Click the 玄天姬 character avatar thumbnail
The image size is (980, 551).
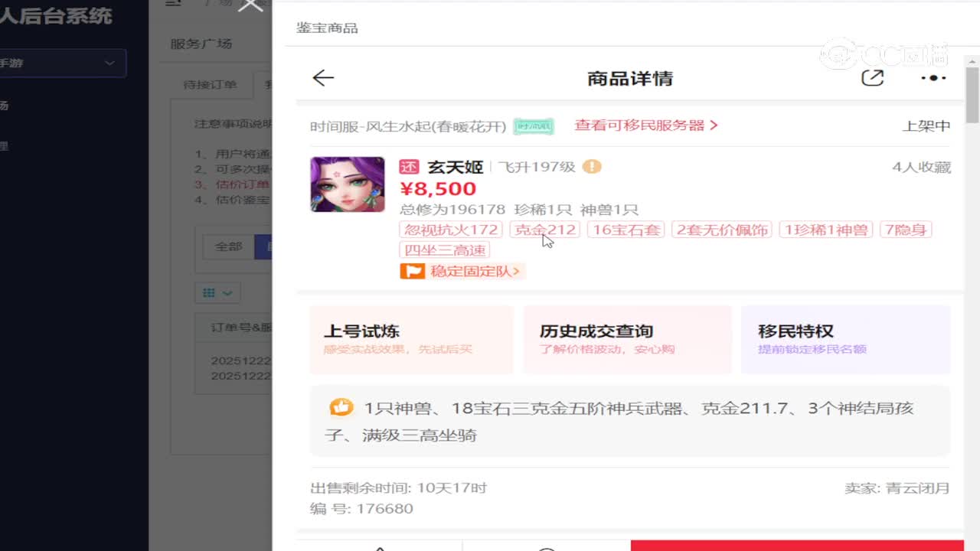coord(348,184)
